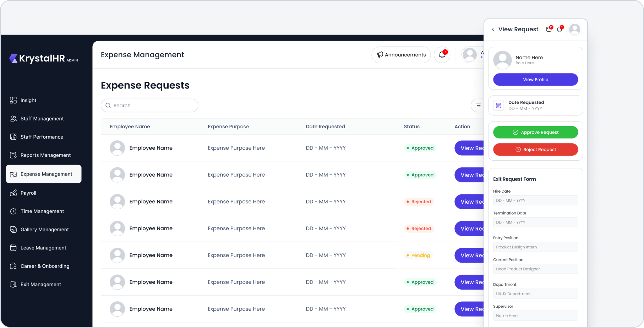The width and height of the screenshot is (644, 328).
Task: Click the bell icon in View Request panel
Action: coord(560,29)
